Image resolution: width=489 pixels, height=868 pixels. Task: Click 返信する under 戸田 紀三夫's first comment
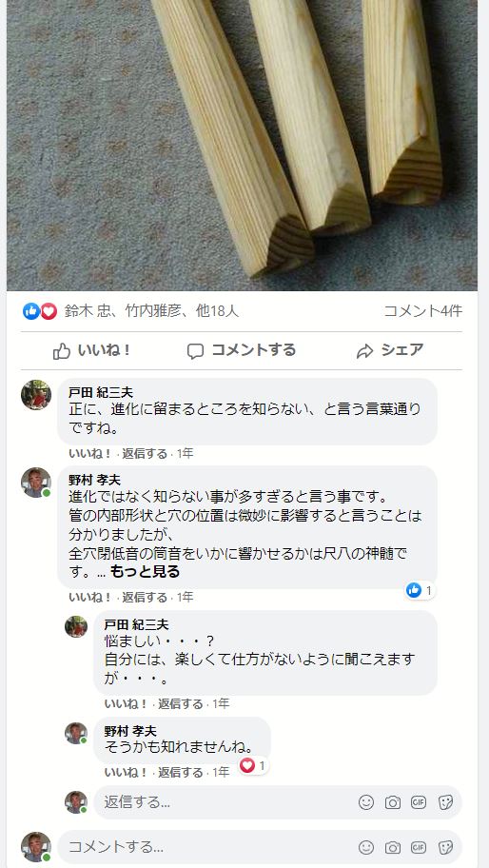(145, 454)
